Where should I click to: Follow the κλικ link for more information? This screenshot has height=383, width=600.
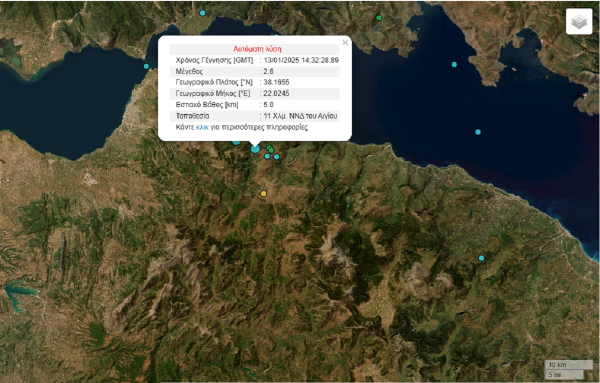click(202, 127)
